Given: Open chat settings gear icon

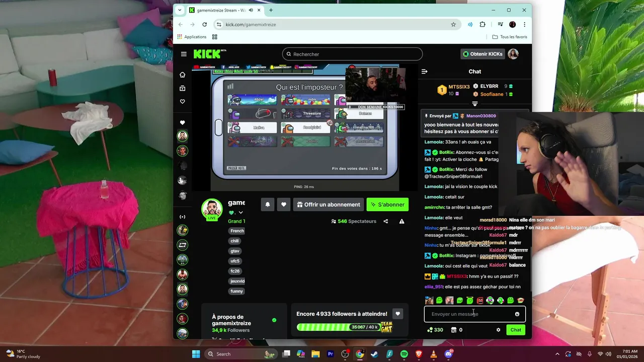Looking at the screenshot, I should click(498, 330).
